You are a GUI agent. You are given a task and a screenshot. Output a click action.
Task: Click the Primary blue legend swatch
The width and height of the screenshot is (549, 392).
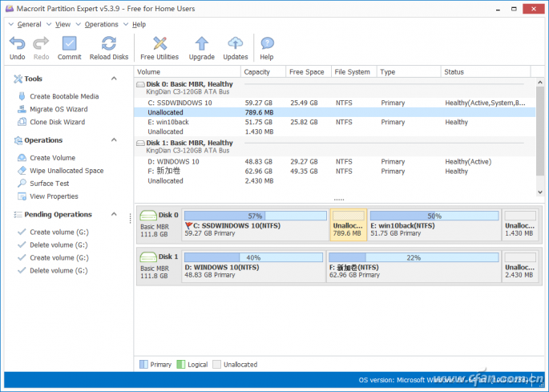click(x=143, y=364)
